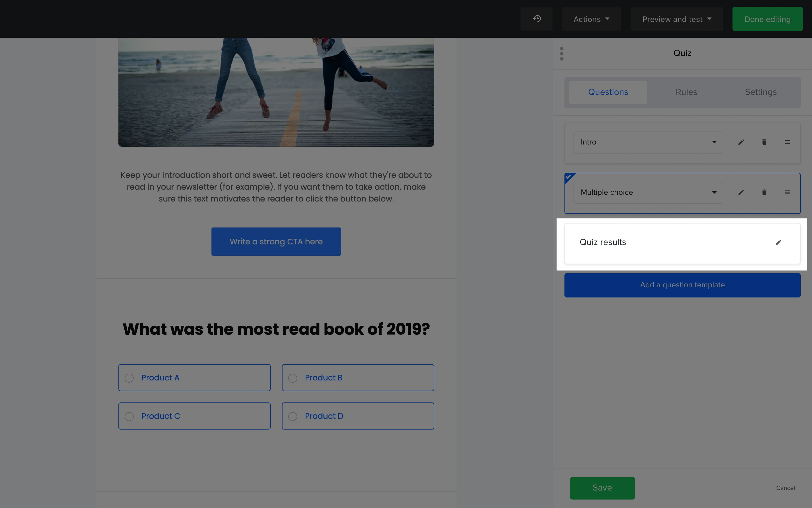812x508 pixels.
Task: Edit Quiz results with pencil icon
Action: [778, 243]
